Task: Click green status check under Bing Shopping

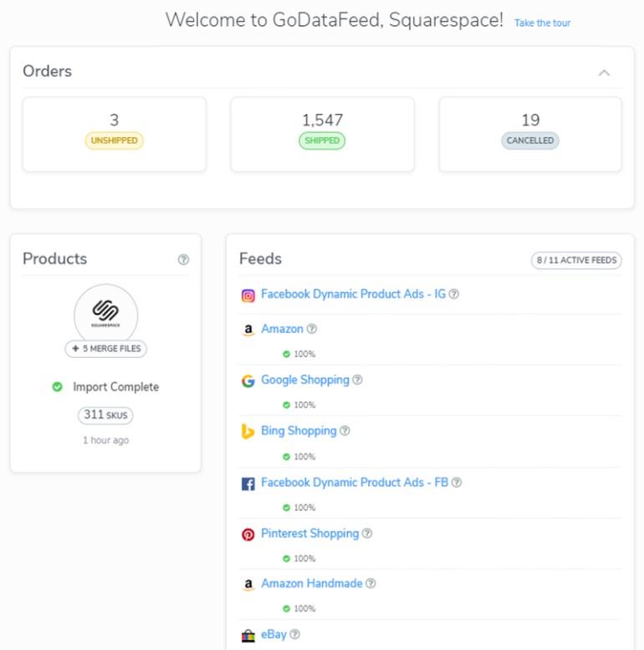Action: click(286, 457)
